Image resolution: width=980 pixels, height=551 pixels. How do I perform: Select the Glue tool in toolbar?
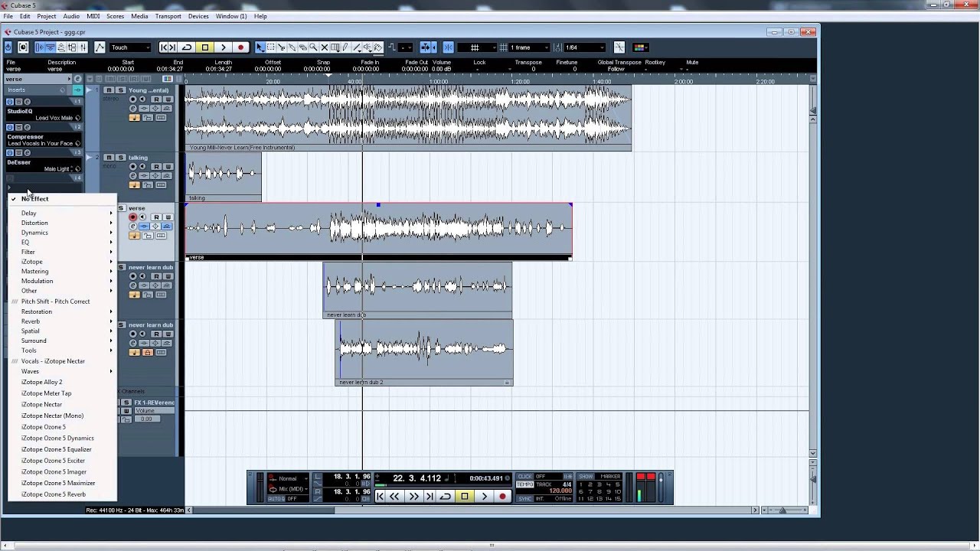click(x=292, y=47)
